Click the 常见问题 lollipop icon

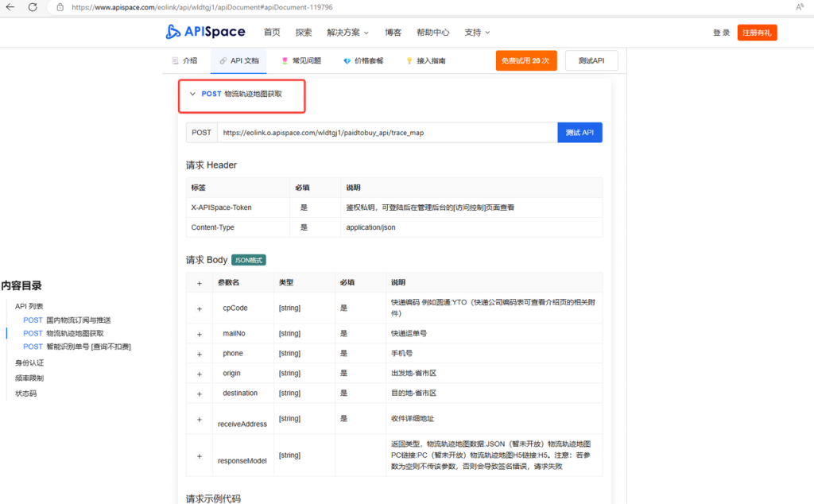282,60
